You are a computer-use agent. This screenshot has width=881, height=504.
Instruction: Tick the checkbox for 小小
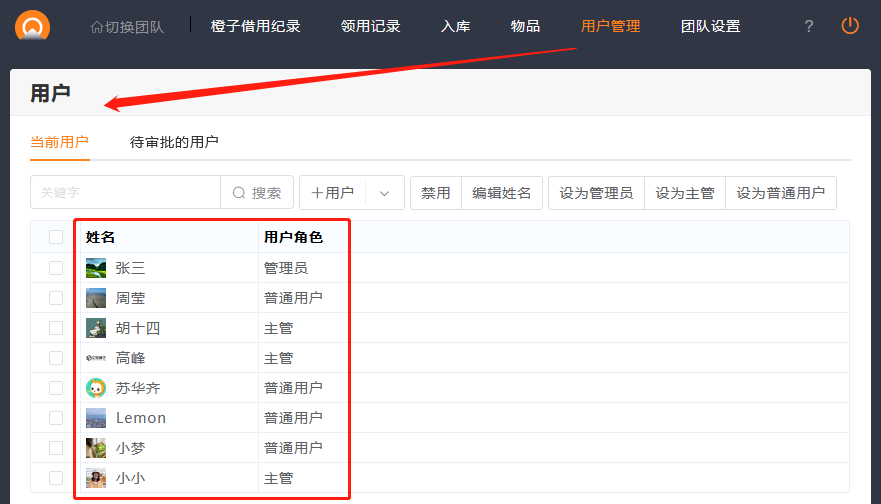click(56, 478)
